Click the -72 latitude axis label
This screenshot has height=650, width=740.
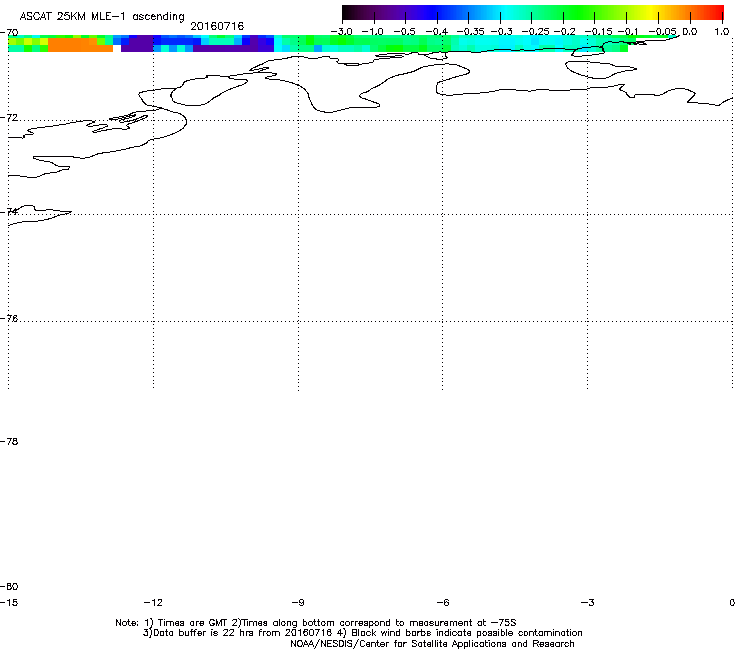tap(9, 118)
